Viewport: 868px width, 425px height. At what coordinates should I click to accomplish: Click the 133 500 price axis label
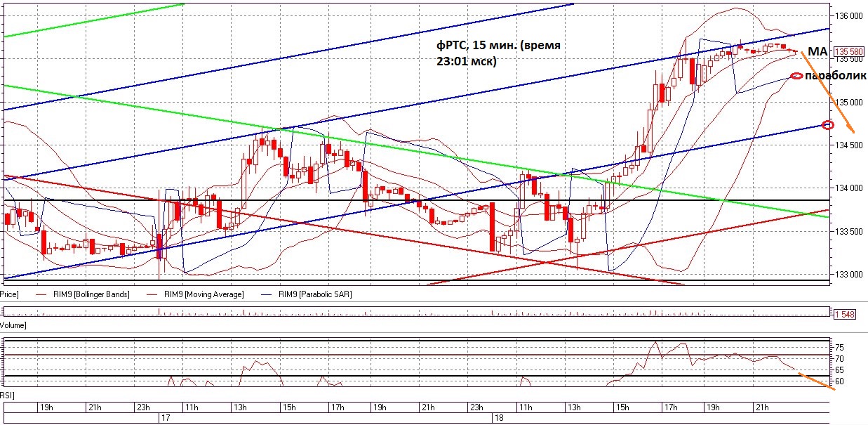pos(848,231)
